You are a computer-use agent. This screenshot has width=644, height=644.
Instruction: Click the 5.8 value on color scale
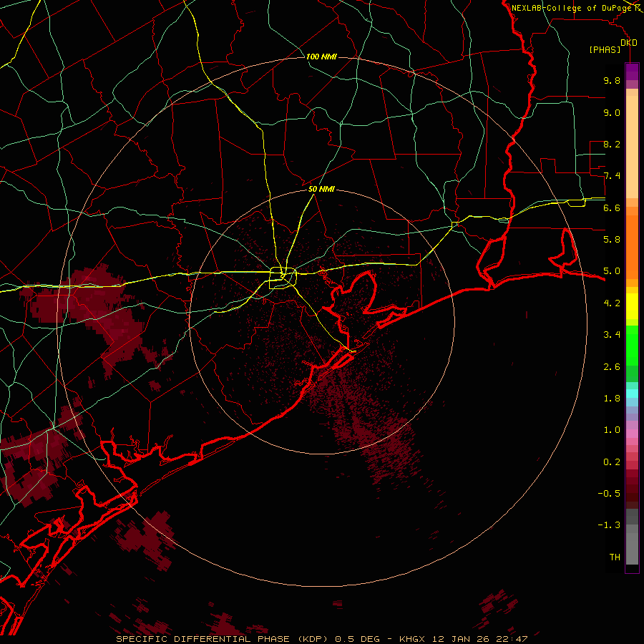point(612,240)
